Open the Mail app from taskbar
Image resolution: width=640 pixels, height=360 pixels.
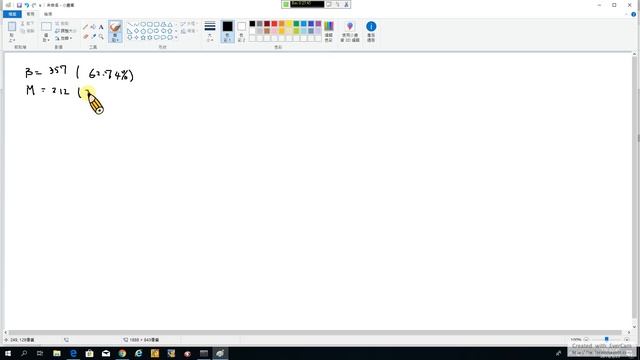pyautogui.click(x=106, y=353)
